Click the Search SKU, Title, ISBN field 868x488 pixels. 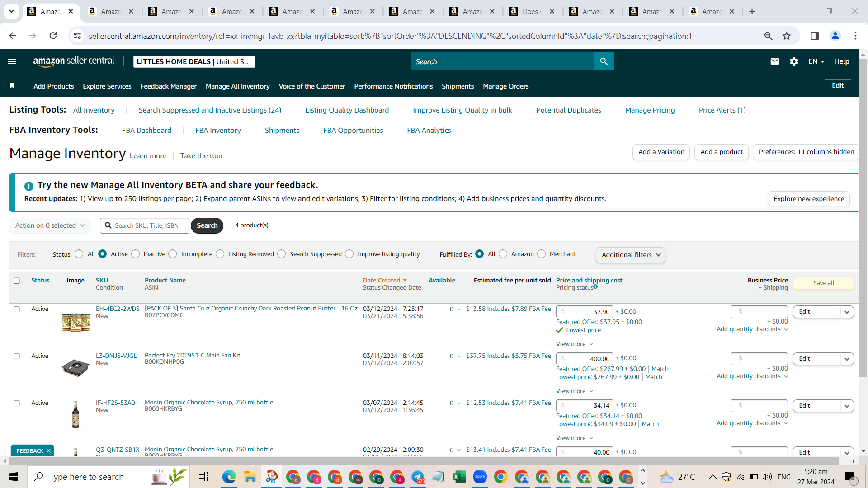tap(145, 225)
